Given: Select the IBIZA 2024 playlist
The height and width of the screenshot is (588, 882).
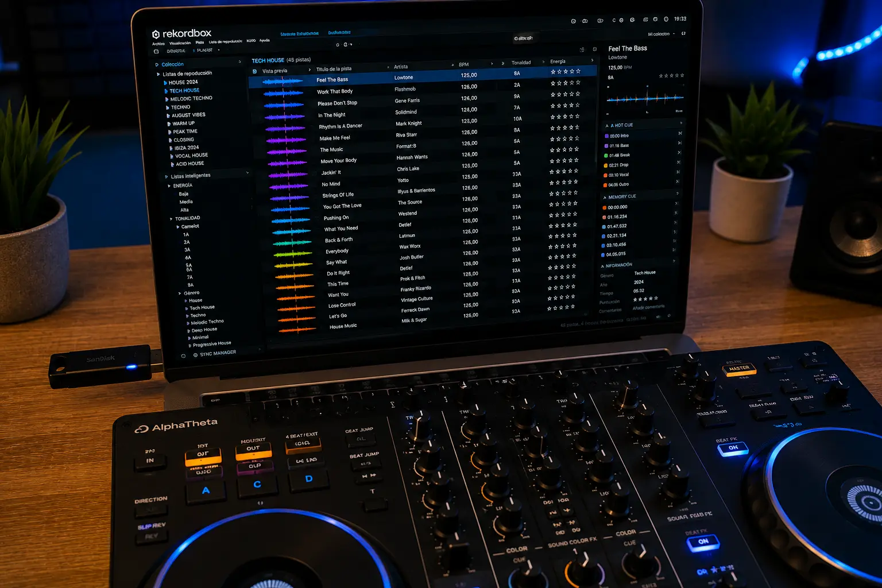Looking at the screenshot, I should (187, 148).
